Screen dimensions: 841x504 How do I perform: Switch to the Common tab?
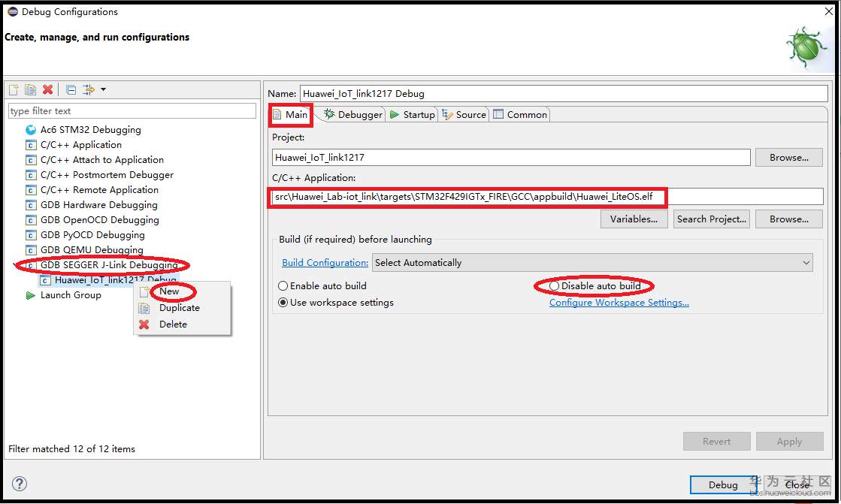click(520, 115)
